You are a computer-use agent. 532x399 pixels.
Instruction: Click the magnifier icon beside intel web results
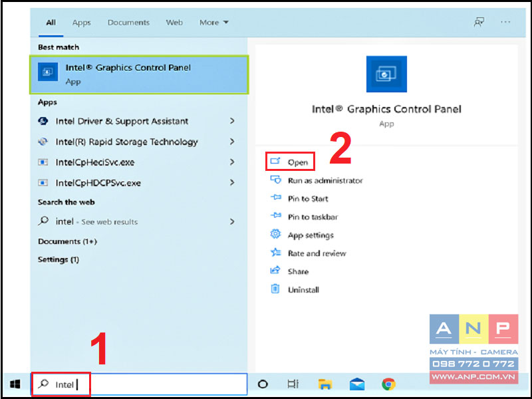pyautogui.click(x=43, y=221)
